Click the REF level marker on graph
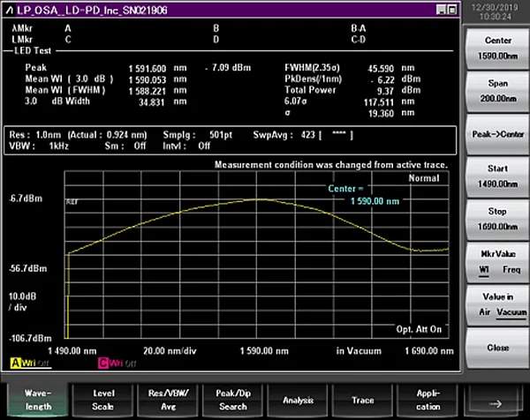The width and height of the screenshot is (530, 420). (x=73, y=201)
